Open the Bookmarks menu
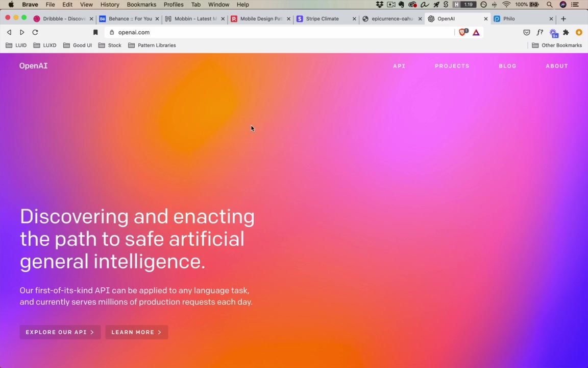 point(141,5)
